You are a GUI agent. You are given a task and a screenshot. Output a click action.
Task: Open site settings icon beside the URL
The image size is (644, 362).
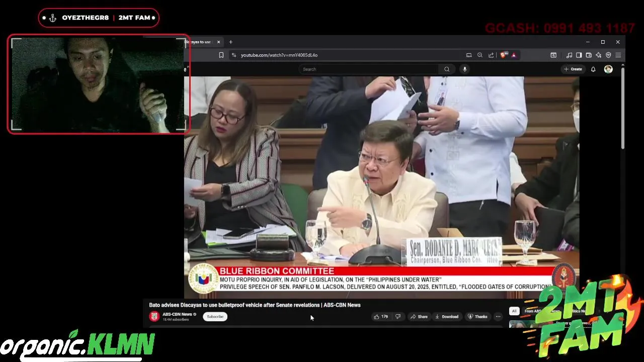coord(233,55)
